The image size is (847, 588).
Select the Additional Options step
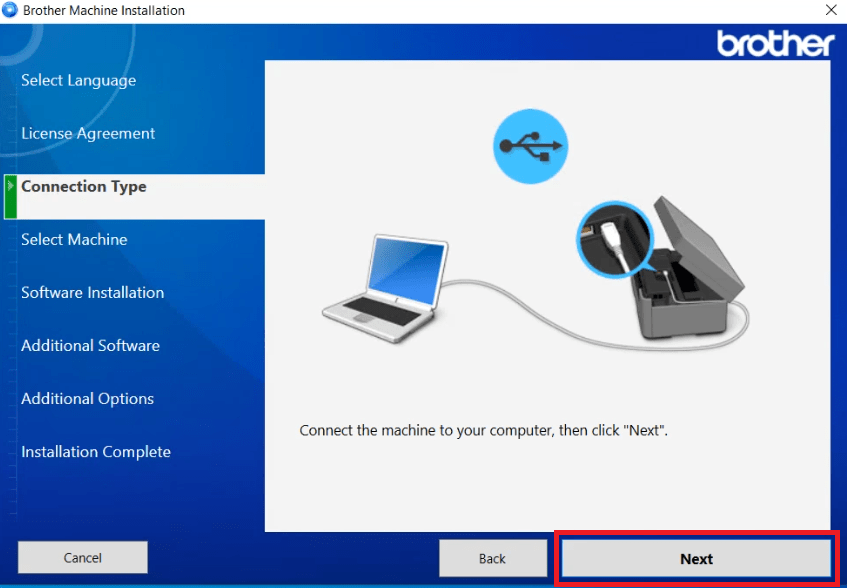(88, 398)
